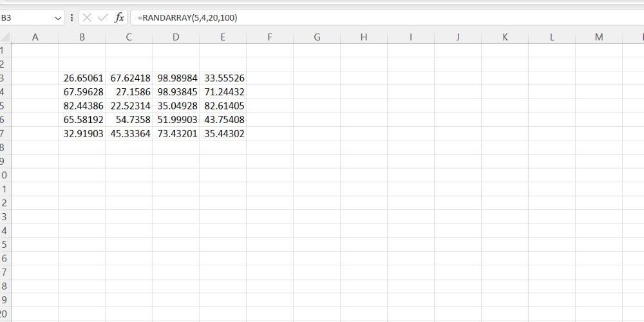Select column H header
644x322 pixels.
coord(364,37)
